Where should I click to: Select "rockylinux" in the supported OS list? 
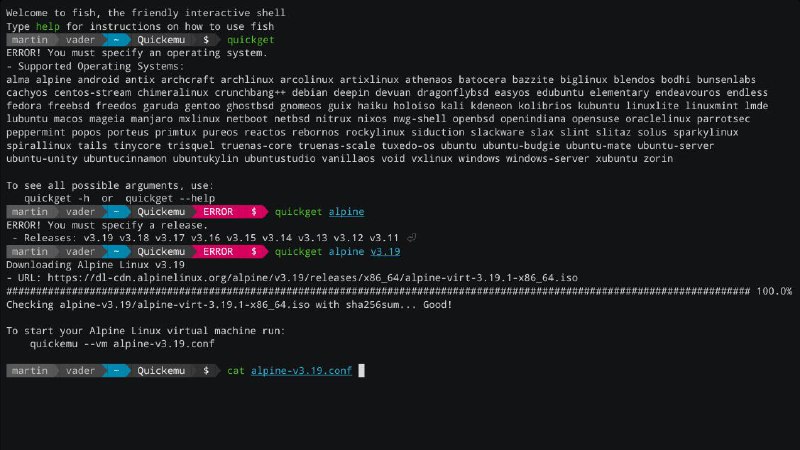coord(375,133)
